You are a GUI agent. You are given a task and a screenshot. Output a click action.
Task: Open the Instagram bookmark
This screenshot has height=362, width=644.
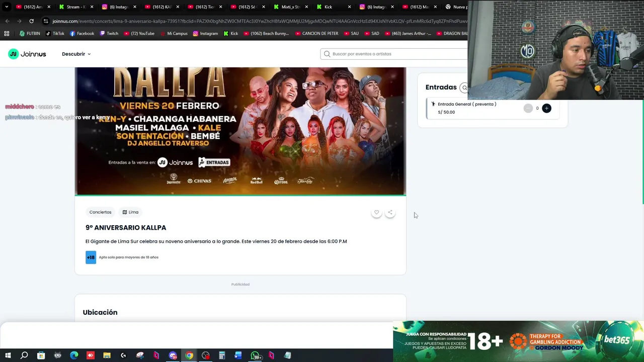(205, 34)
